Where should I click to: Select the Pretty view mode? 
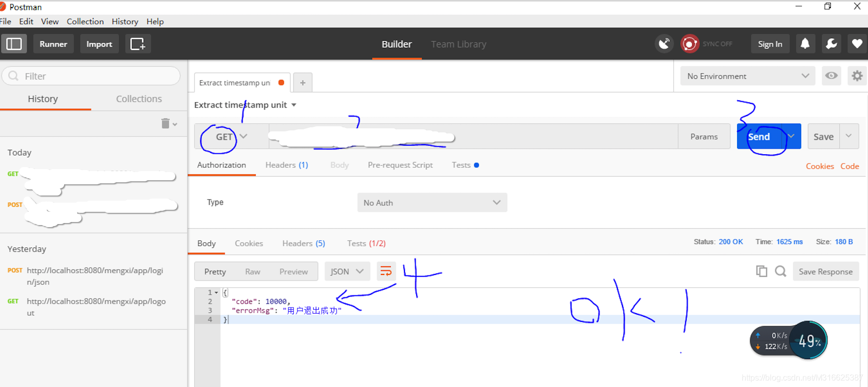pos(215,271)
